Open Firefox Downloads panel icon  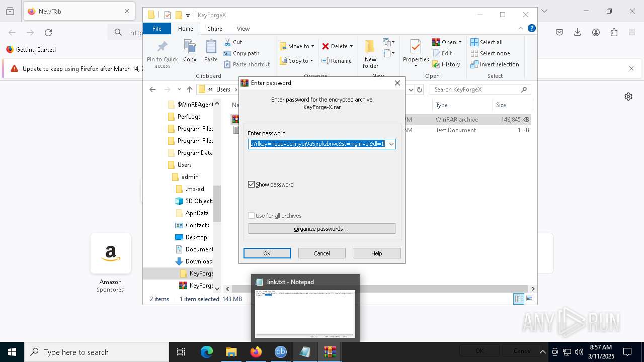pos(578,33)
